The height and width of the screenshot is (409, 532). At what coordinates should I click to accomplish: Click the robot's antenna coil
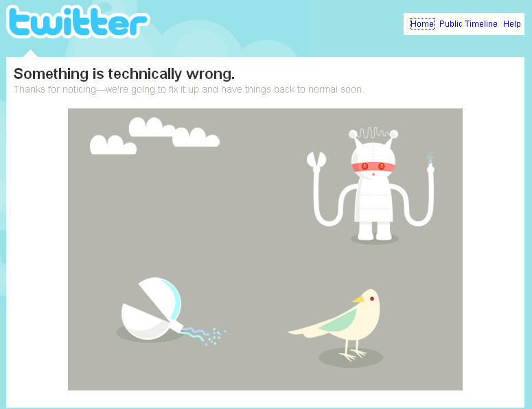click(x=373, y=132)
